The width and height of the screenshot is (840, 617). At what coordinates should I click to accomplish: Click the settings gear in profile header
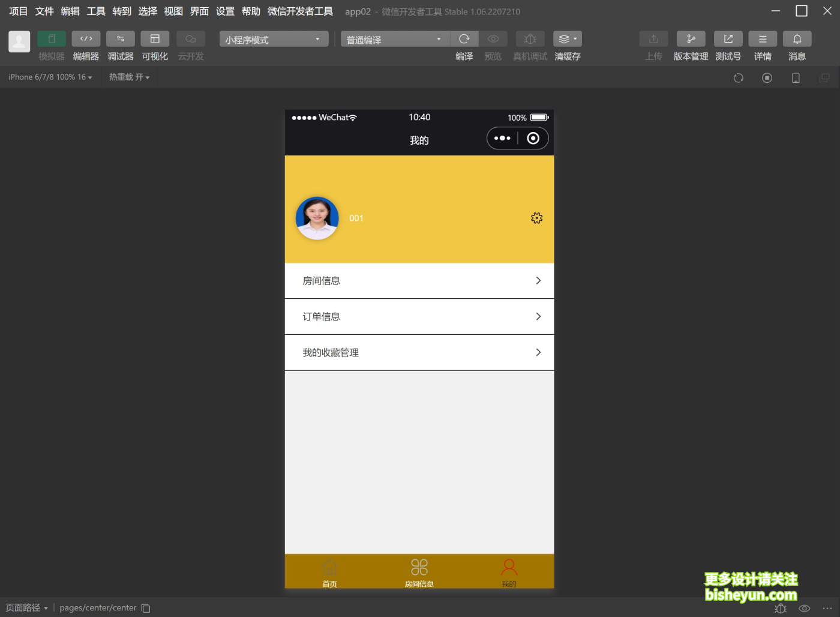536,218
